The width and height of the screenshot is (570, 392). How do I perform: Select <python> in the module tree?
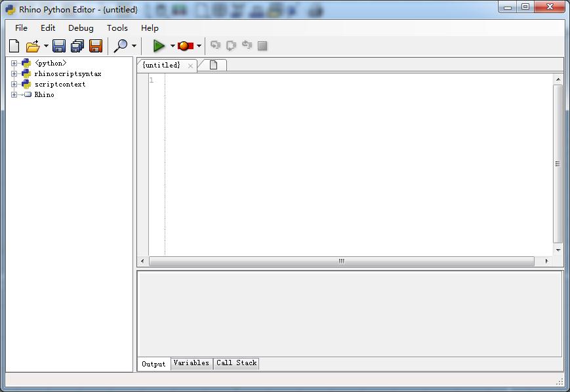click(51, 63)
